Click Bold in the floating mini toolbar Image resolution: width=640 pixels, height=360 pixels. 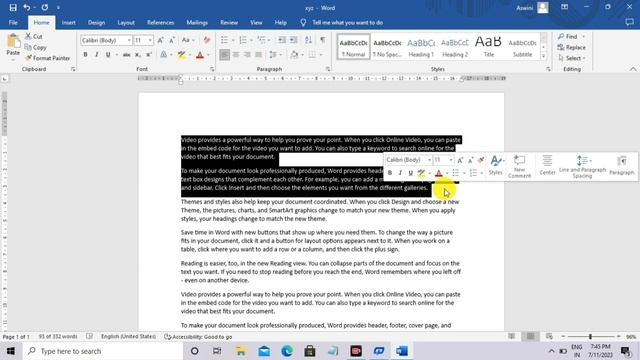pyautogui.click(x=390, y=173)
